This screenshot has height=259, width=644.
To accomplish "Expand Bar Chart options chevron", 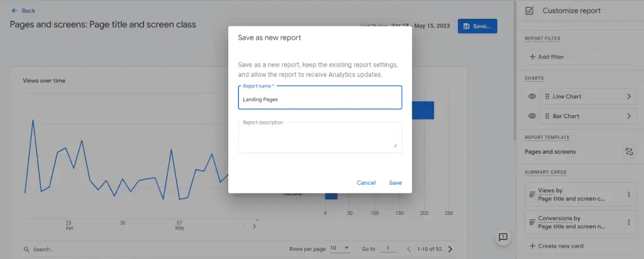I will pyautogui.click(x=628, y=116).
